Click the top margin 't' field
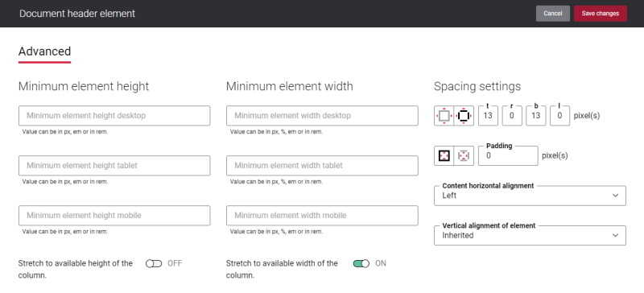 (x=488, y=116)
